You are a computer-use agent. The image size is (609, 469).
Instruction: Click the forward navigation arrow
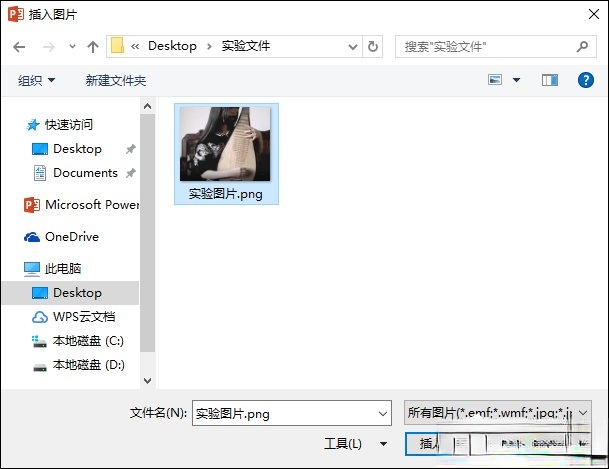click(49, 47)
